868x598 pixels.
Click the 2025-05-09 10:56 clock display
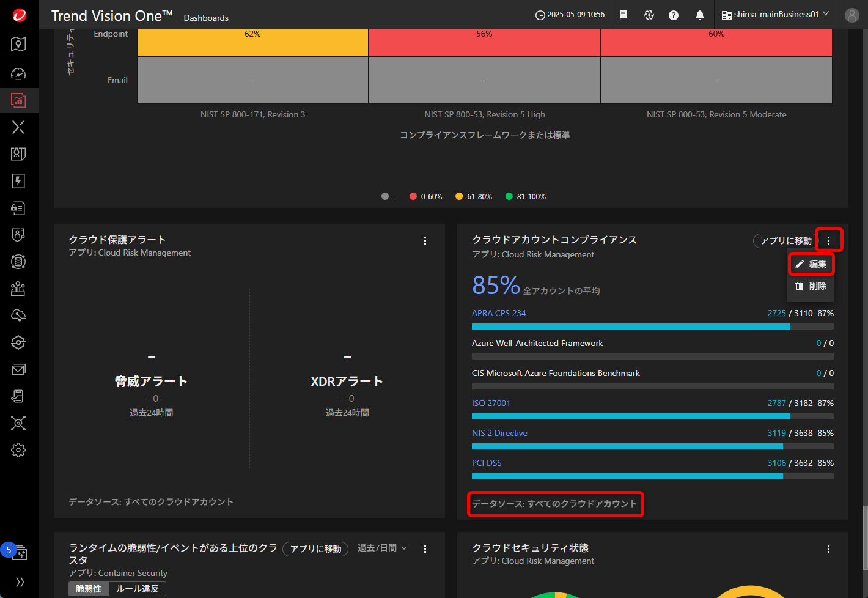click(x=570, y=15)
